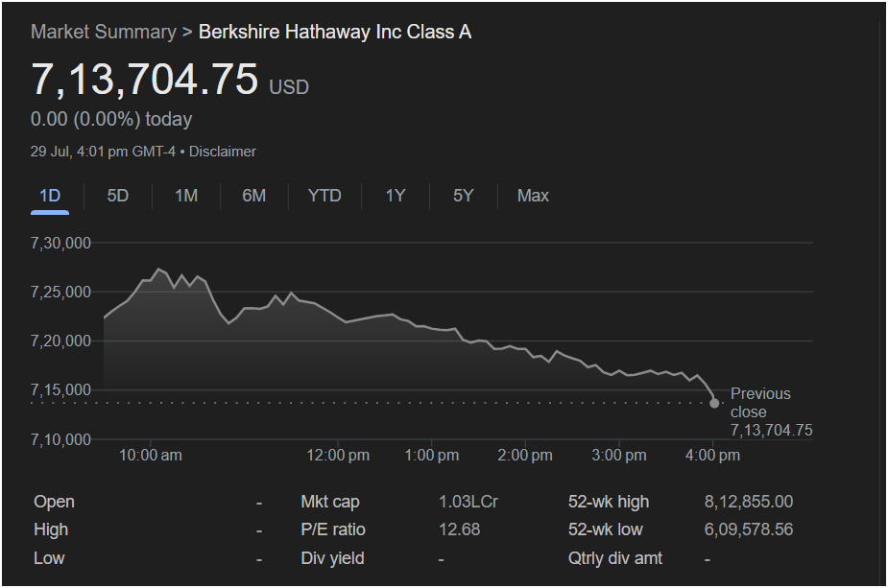Click the 0.00 (0.00%) today change text
The image size is (888, 588).
(111, 119)
